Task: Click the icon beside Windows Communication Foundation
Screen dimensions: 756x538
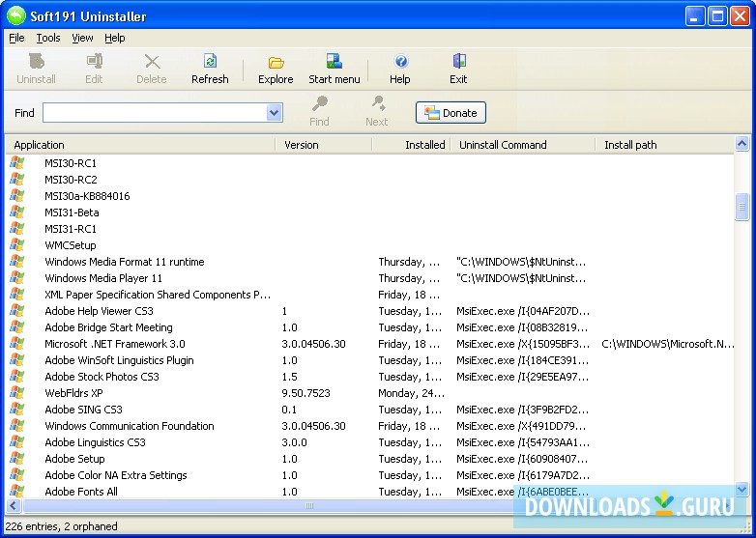Action: pos(16,425)
